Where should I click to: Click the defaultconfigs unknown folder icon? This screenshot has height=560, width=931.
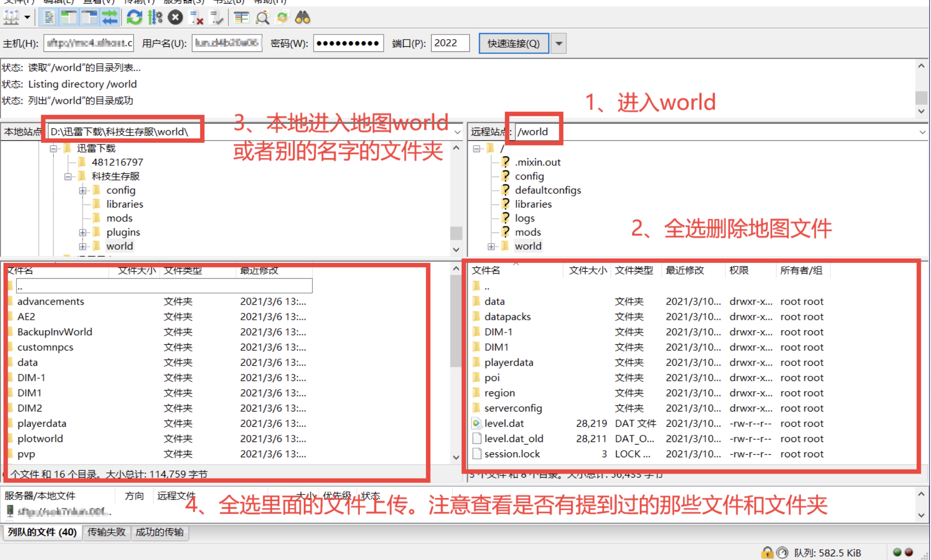pos(505,190)
